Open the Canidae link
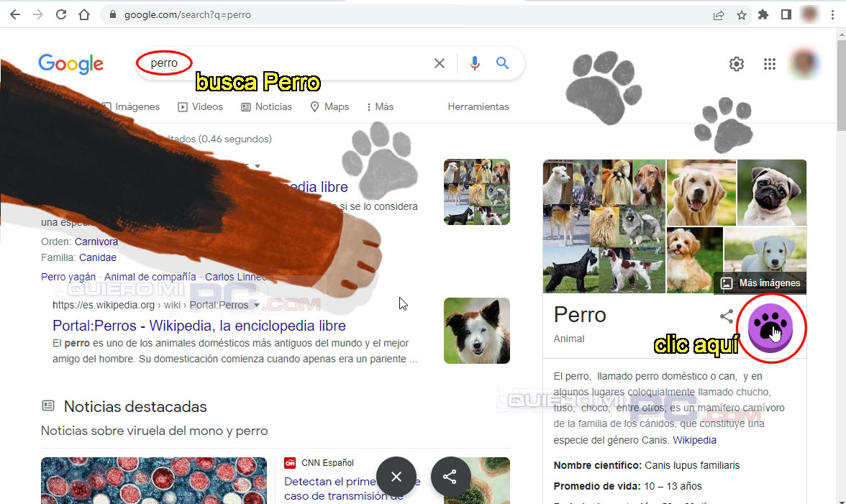Screen dimensions: 846x504 click(x=98, y=257)
